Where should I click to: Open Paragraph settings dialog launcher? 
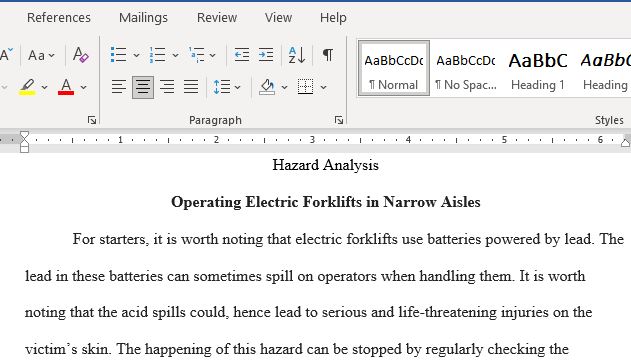click(339, 120)
